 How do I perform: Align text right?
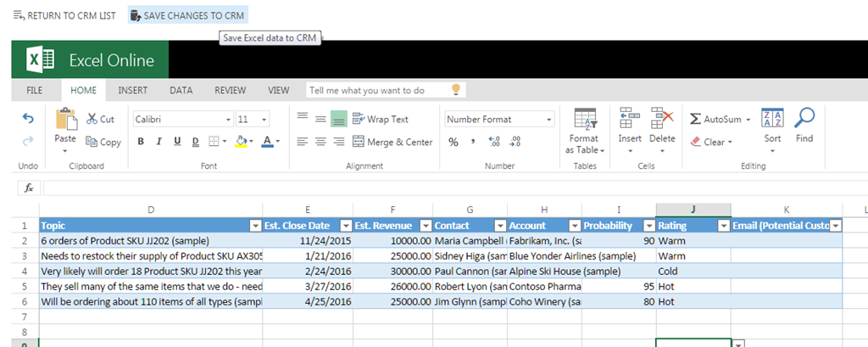pyautogui.click(x=339, y=142)
